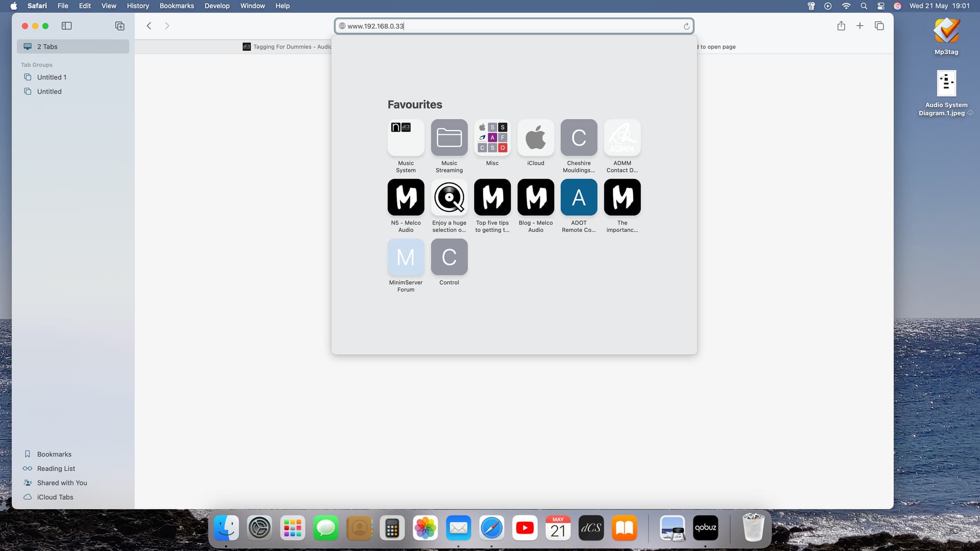Show tab overview icon

879,26
